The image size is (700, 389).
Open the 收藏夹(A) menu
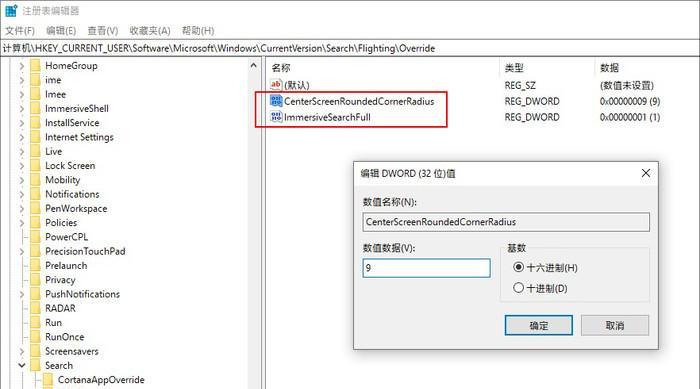coord(150,31)
